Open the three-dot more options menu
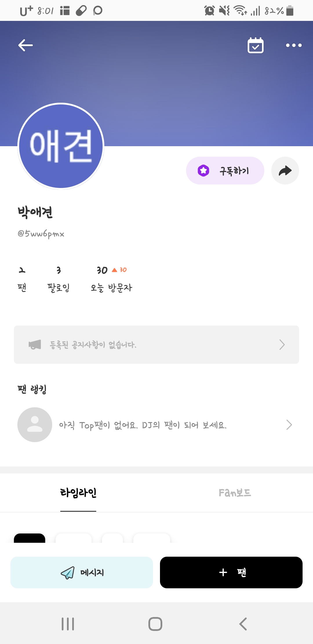313x644 pixels. coord(294,45)
